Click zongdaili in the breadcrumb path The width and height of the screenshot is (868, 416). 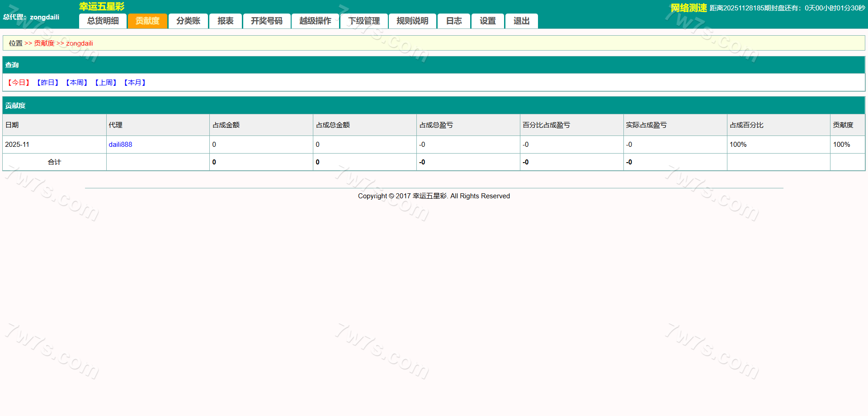(80, 43)
